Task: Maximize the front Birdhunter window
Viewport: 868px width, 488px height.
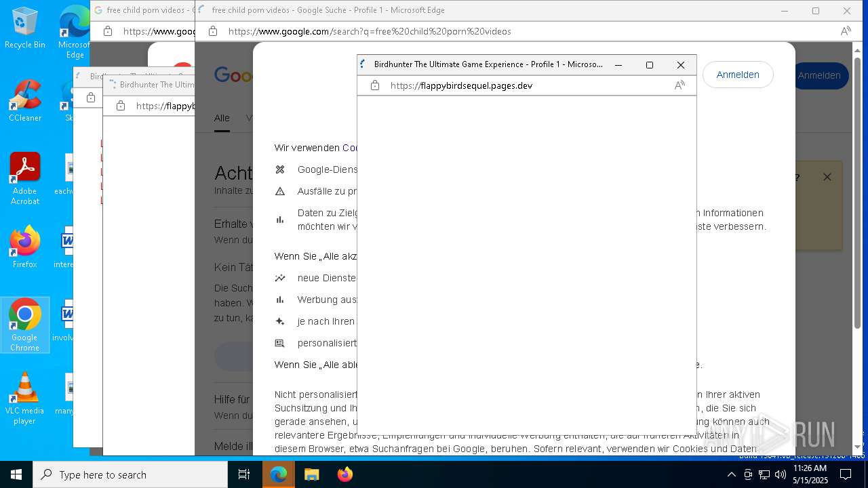Action: [x=649, y=65]
